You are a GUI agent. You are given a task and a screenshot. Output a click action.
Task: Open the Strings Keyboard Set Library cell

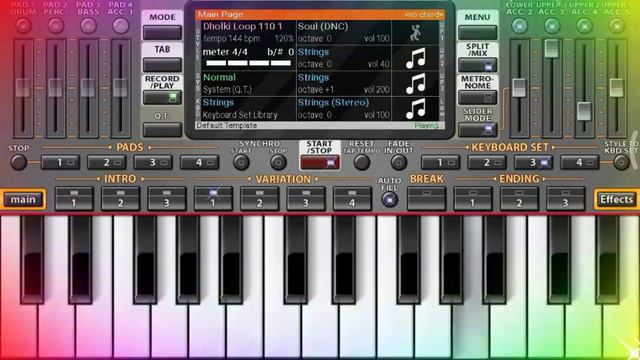coord(248,109)
